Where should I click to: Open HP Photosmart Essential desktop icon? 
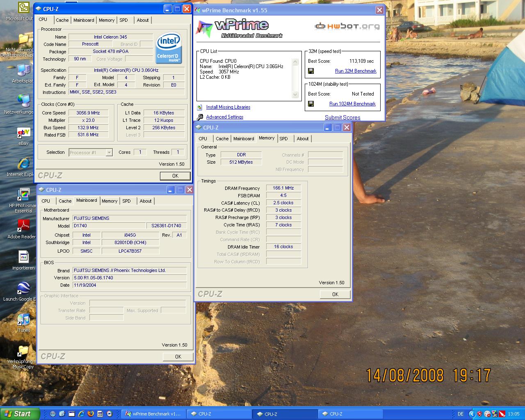pyautogui.click(x=23, y=194)
